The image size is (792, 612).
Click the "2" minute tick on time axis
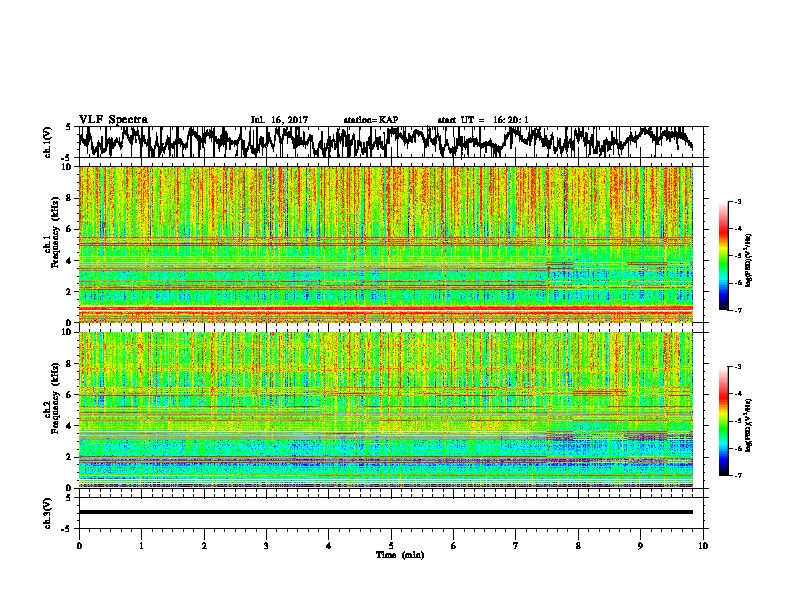tap(204, 546)
